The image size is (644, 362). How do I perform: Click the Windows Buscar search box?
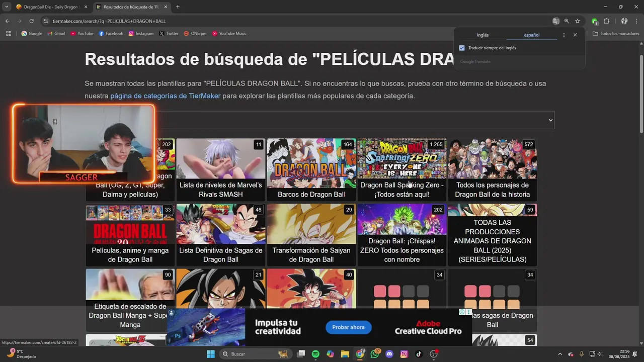click(256, 354)
